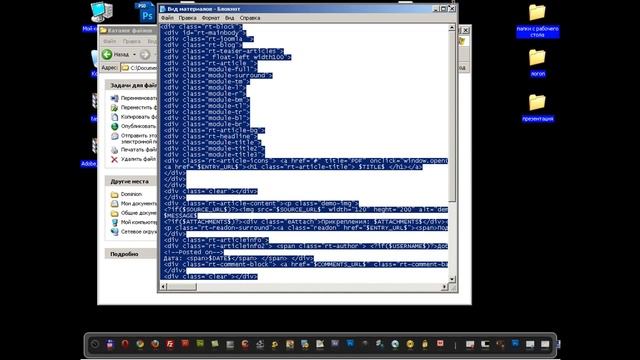Click the Общие документы folder icon
The height and width of the screenshot is (360, 640).
click(114, 213)
